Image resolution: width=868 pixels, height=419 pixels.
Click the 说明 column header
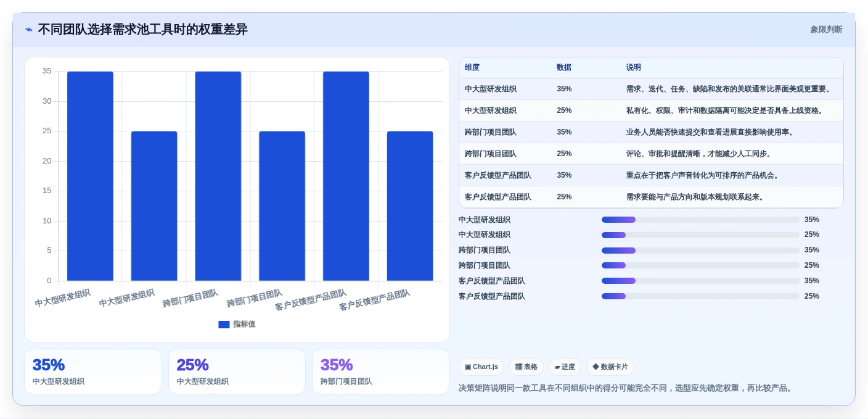(634, 68)
